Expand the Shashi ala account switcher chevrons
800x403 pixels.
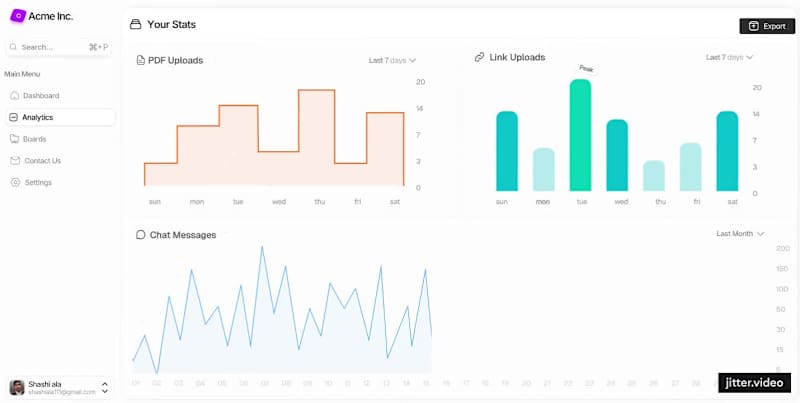(105, 388)
